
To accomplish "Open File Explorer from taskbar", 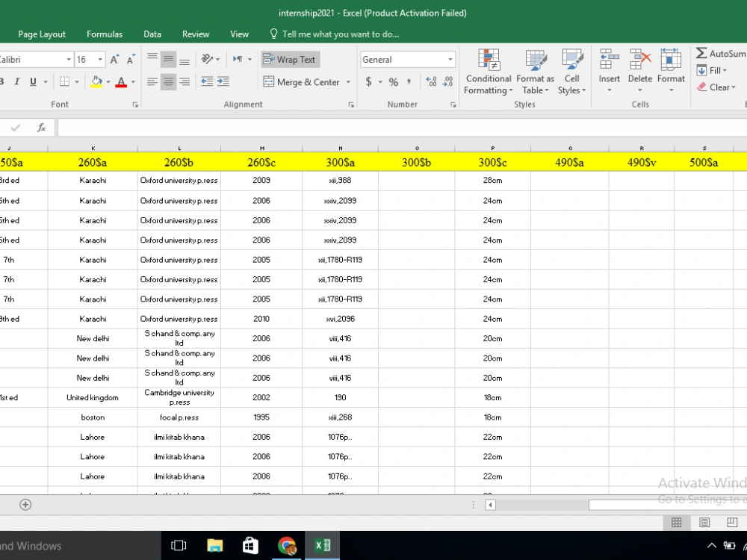I will tap(215, 545).
